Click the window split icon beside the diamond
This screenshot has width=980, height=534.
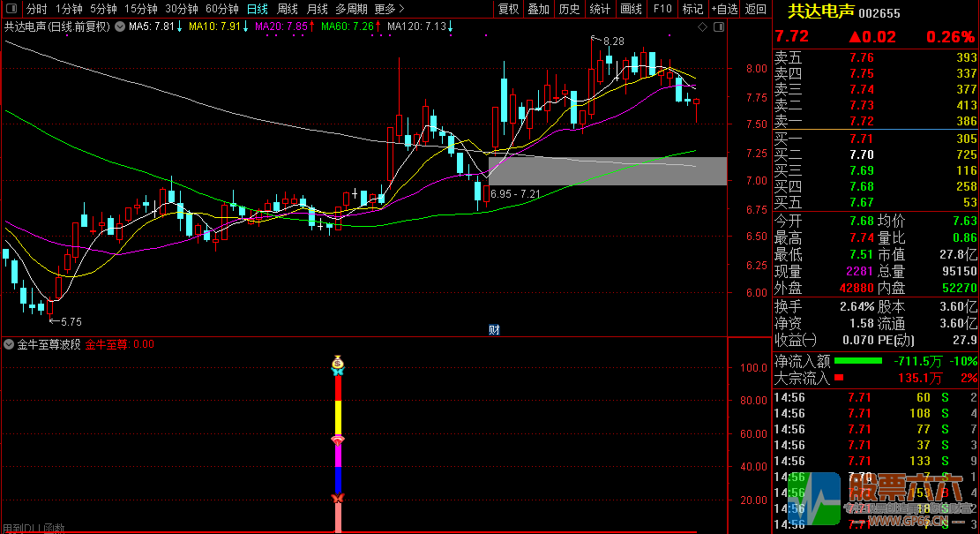(x=715, y=27)
